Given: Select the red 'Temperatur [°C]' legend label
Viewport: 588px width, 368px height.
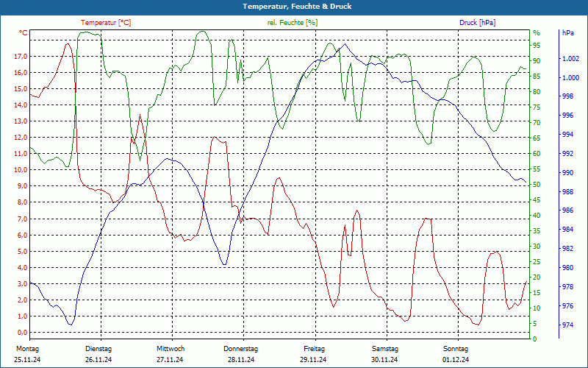Looking at the screenshot, I should 106,23.
